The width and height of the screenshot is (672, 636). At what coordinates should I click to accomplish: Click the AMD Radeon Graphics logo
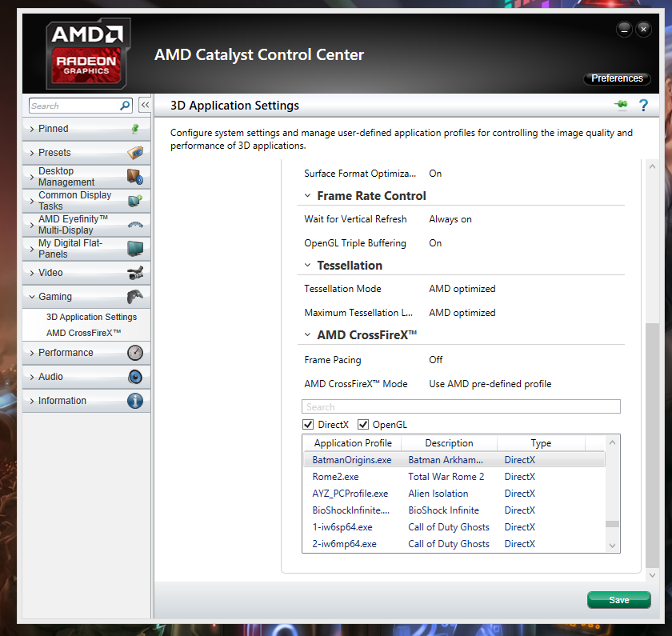coord(88,54)
